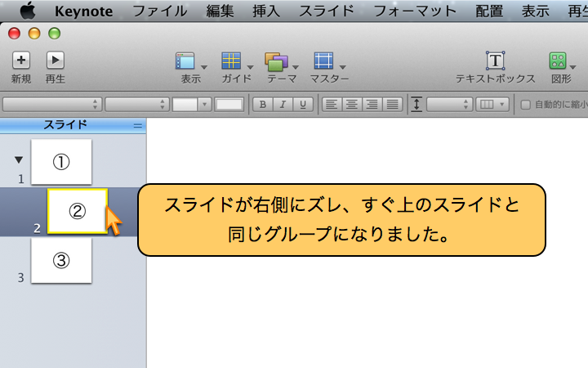The image size is (588, 368).
Task: Open the 表示 menu in menu bar
Action: click(x=535, y=11)
